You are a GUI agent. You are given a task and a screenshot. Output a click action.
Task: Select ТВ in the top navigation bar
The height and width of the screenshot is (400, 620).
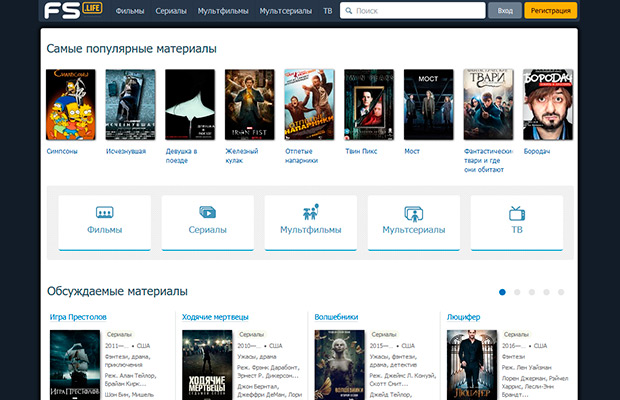tap(328, 12)
